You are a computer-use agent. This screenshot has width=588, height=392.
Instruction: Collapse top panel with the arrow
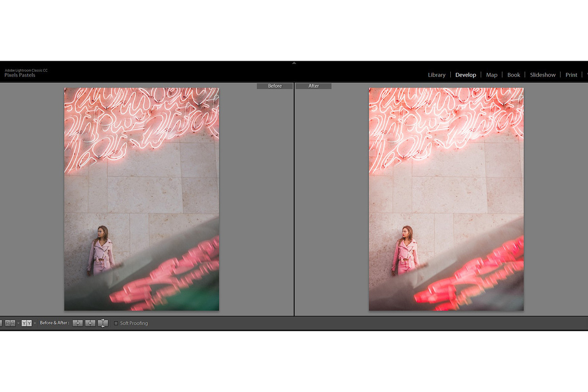[294, 63]
